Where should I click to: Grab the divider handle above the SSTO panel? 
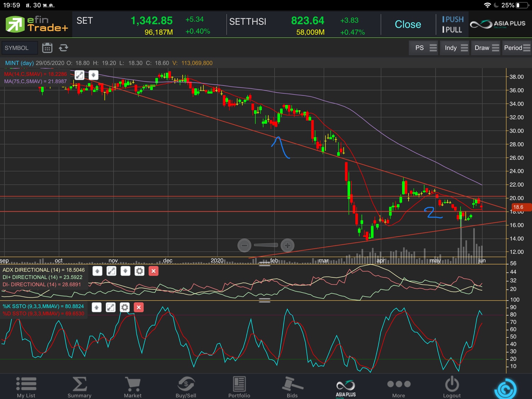point(265,300)
